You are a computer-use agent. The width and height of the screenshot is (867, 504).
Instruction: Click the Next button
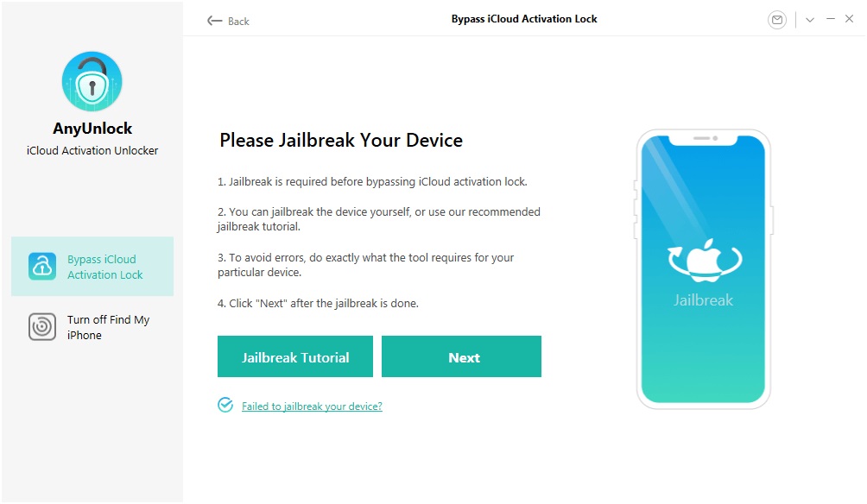click(x=462, y=356)
